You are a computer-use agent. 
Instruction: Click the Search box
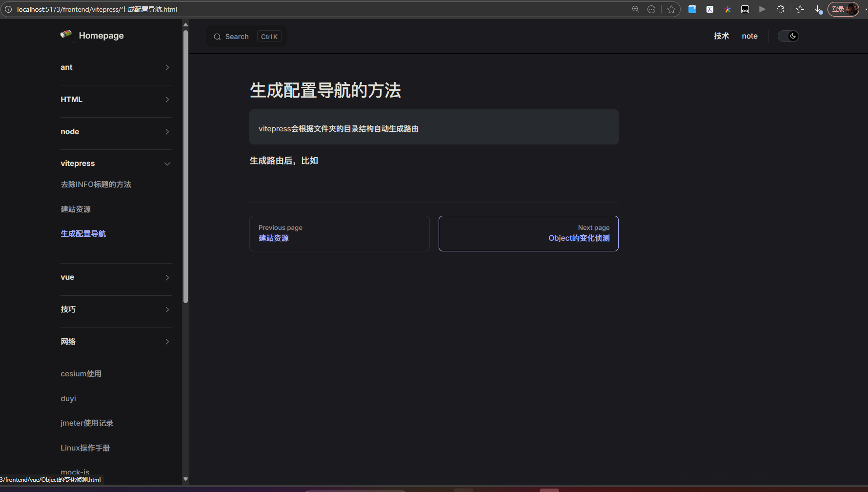coord(246,37)
